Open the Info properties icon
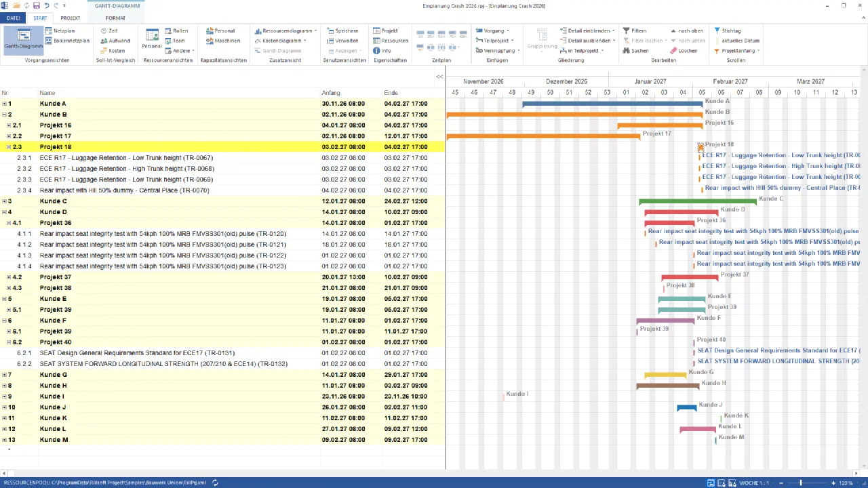The image size is (868, 488). click(x=376, y=51)
